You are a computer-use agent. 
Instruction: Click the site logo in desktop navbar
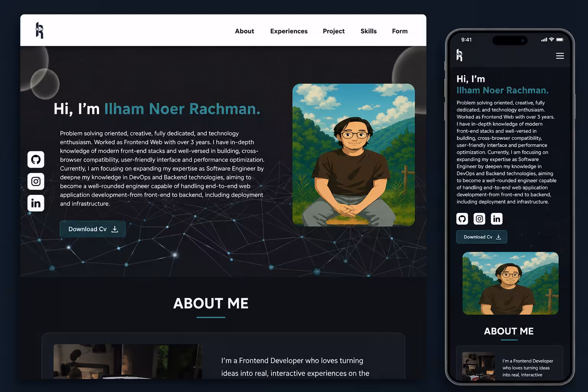point(39,31)
